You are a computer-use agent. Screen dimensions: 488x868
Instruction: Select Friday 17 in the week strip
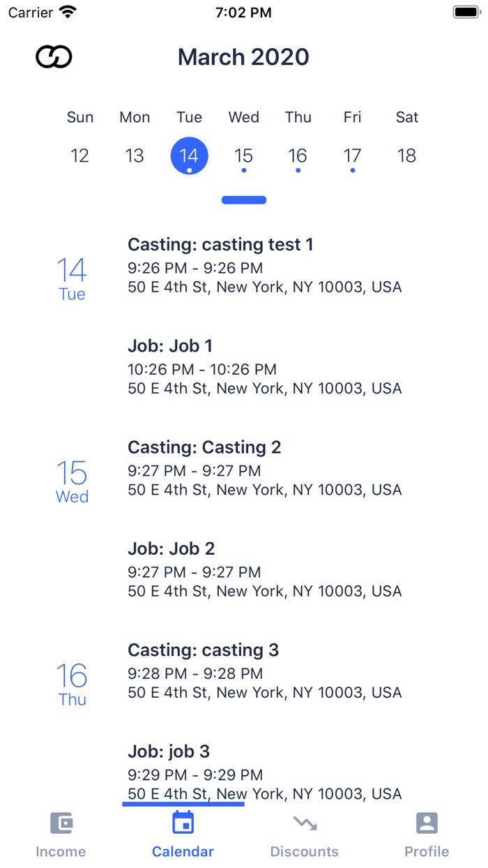tap(352, 156)
